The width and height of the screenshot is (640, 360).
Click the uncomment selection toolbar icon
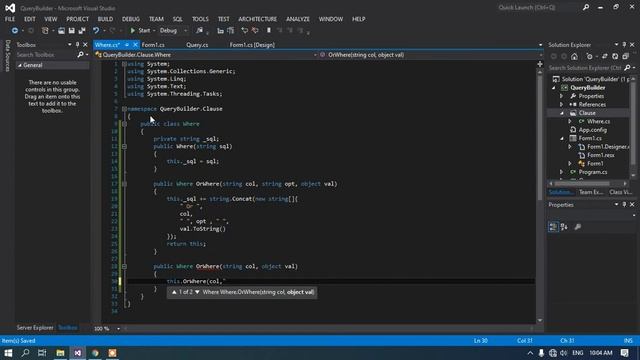click(x=231, y=31)
